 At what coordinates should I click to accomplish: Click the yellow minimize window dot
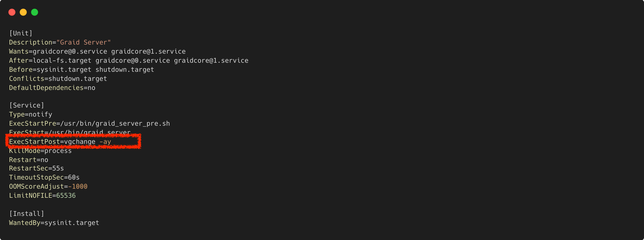click(x=23, y=12)
